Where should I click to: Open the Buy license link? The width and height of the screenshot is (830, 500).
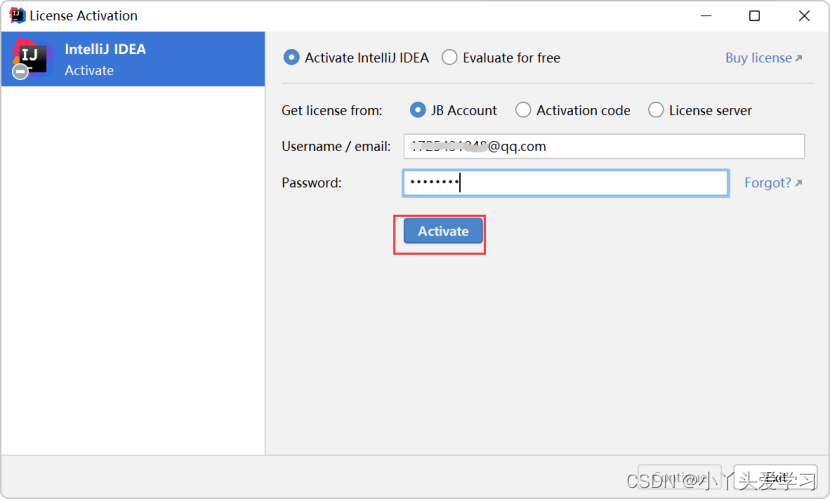click(759, 58)
